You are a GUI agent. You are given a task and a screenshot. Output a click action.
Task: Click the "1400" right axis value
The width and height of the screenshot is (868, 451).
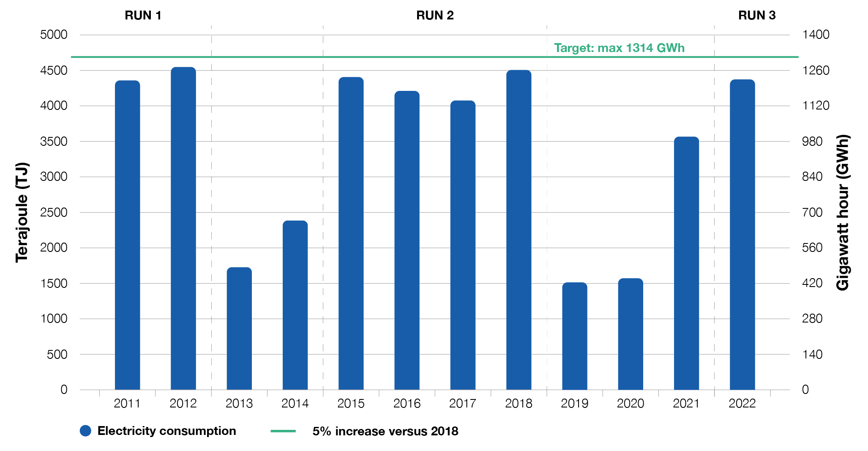click(x=816, y=35)
